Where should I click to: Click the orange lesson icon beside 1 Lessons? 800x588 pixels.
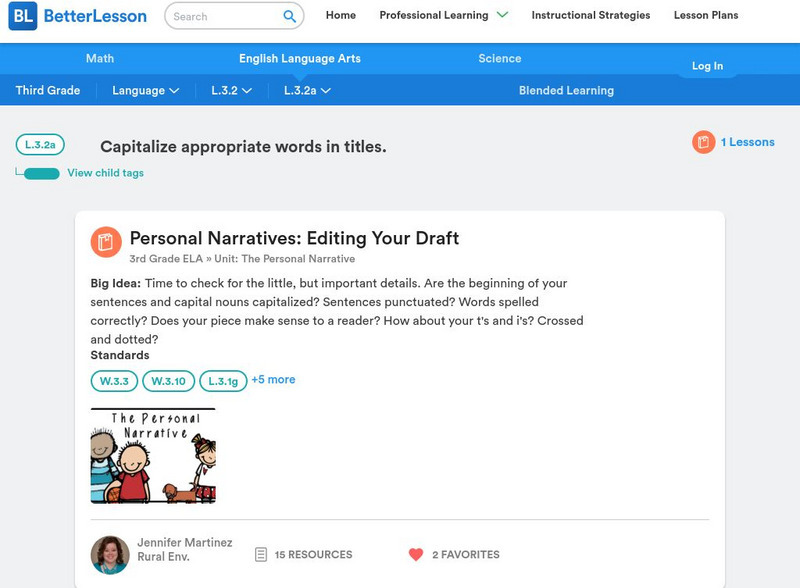pos(703,142)
